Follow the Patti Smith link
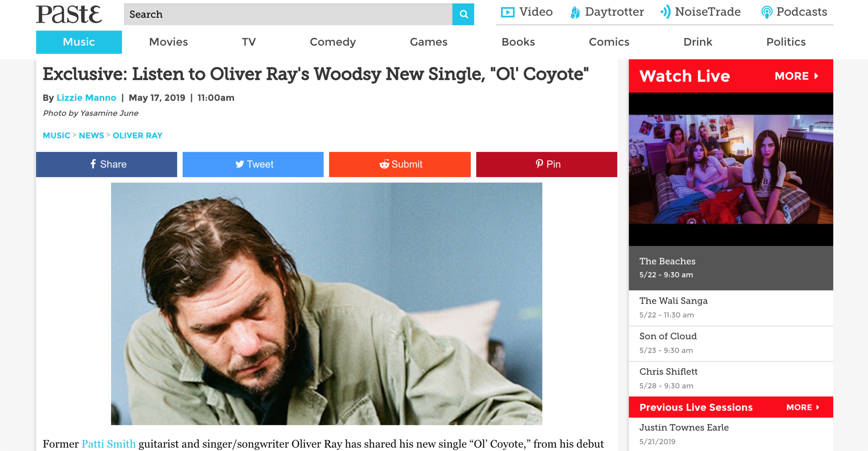 [108, 444]
